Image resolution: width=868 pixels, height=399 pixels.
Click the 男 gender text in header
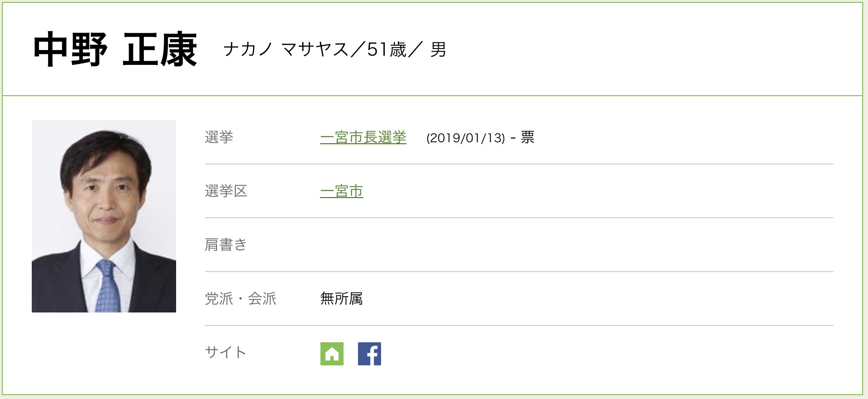click(x=438, y=50)
